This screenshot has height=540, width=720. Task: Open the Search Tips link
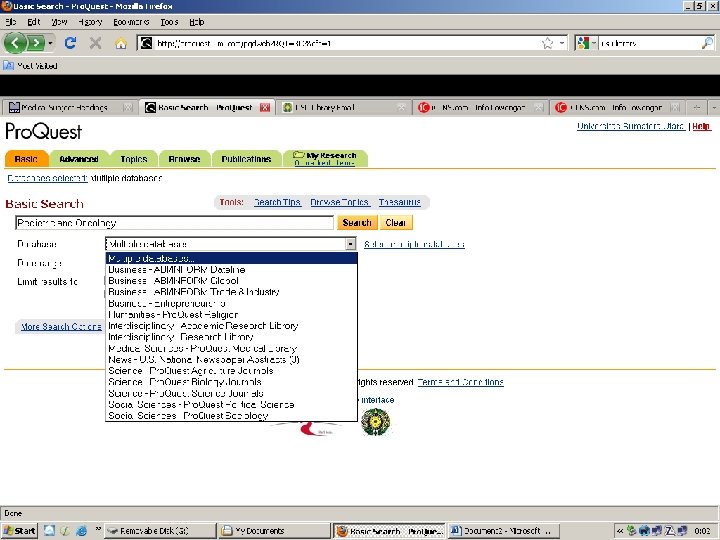point(277,202)
